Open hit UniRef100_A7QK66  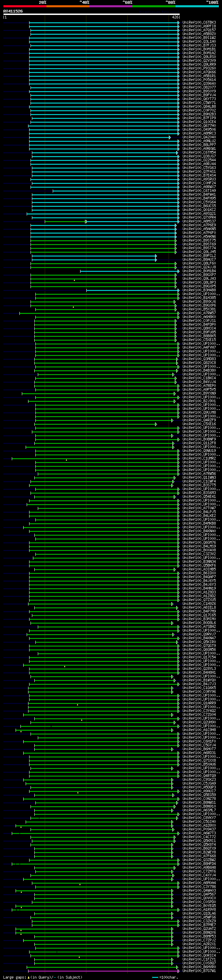click(199, 72)
